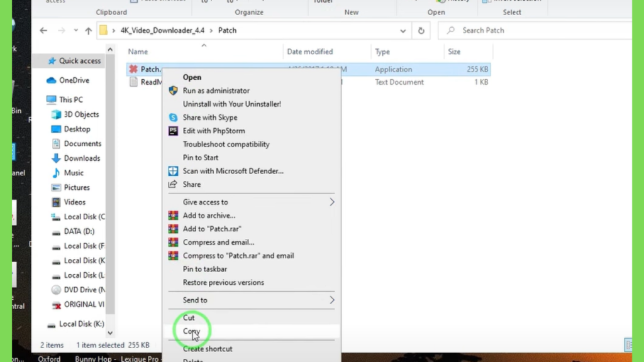Click the Microsoft Defender icon
Image resolution: width=644 pixels, height=362 pixels.
174,171
